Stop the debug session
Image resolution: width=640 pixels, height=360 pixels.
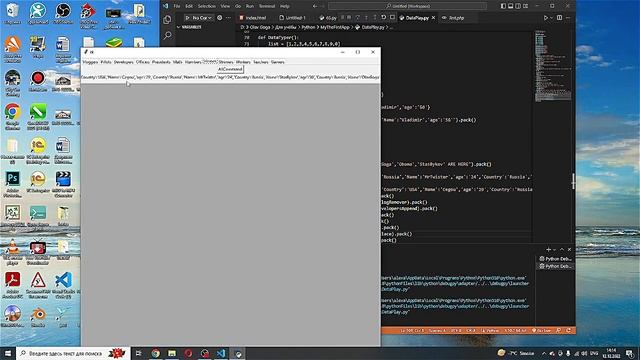click(x=392, y=18)
